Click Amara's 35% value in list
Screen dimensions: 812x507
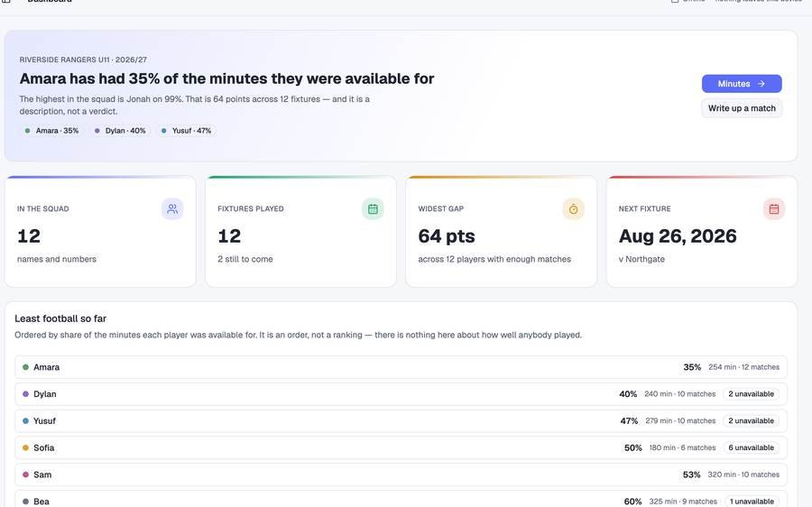[x=692, y=367]
